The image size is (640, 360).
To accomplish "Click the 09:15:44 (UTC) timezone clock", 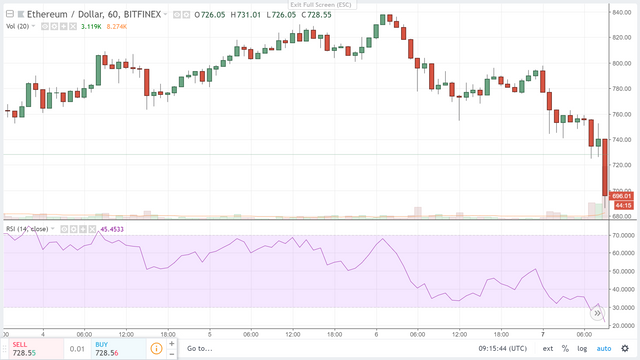I will pos(502,349).
